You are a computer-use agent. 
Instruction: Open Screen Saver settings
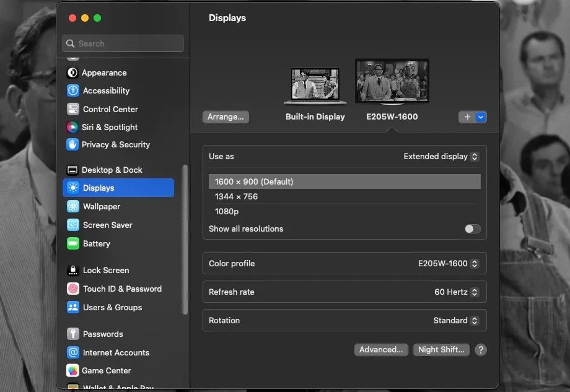click(x=107, y=225)
